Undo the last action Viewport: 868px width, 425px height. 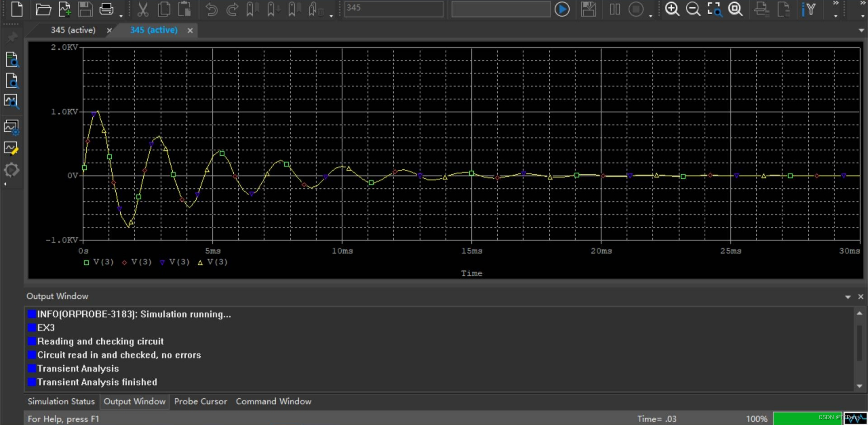click(211, 9)
